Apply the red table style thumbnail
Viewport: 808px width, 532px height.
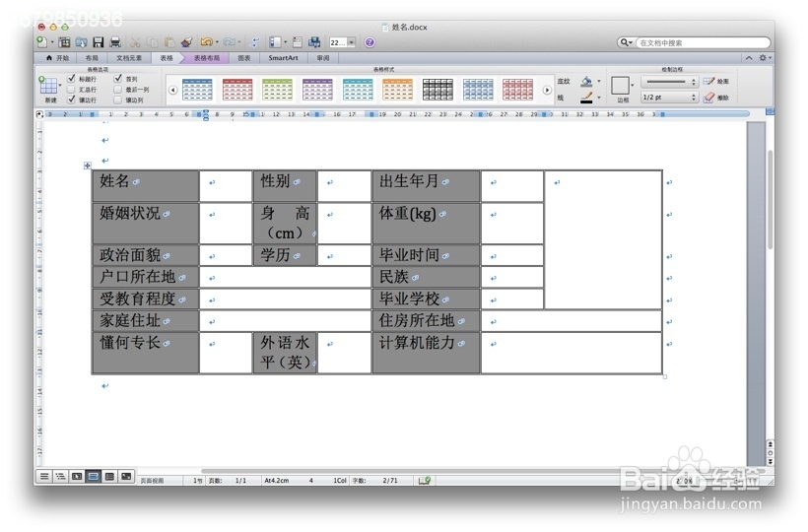237,89
